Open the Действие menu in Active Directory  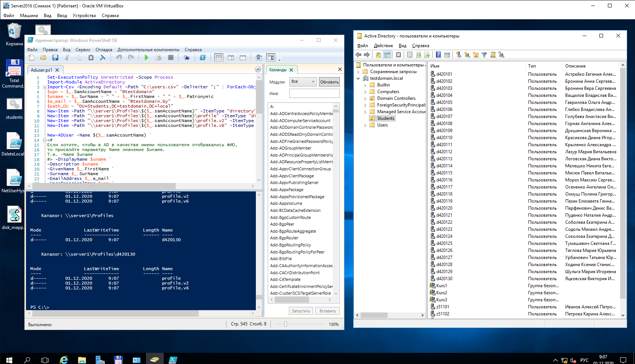pos(383,46)
